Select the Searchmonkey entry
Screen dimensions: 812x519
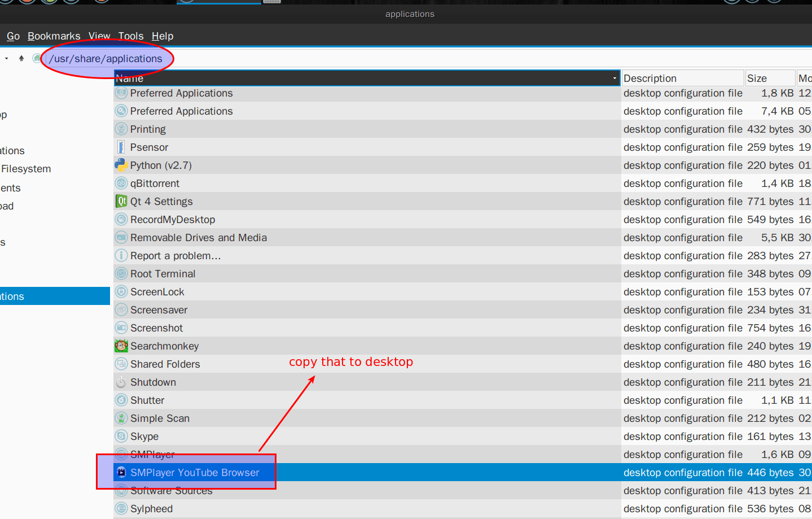(x=165, y=346)
